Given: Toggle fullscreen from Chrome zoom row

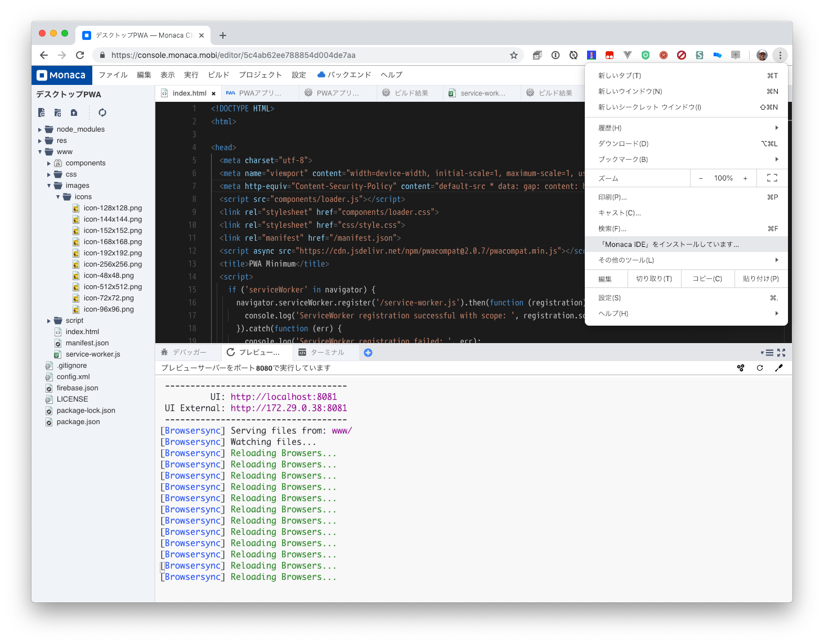Looking at the screenshot, I should (x=772, y=178).
